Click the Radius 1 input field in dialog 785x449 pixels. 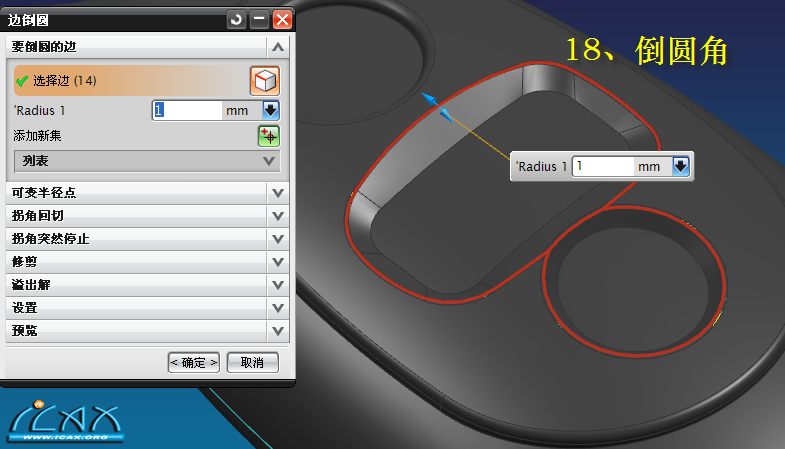pos(187,110)
